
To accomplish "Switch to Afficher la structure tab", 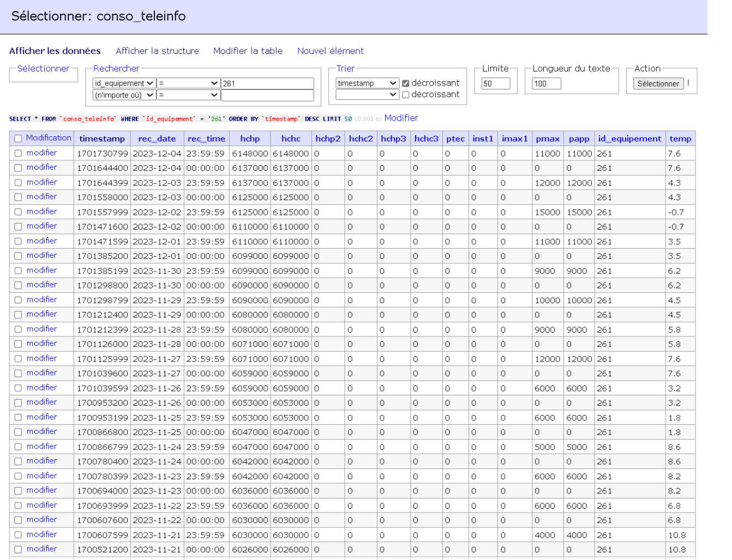I will [157, 51].
